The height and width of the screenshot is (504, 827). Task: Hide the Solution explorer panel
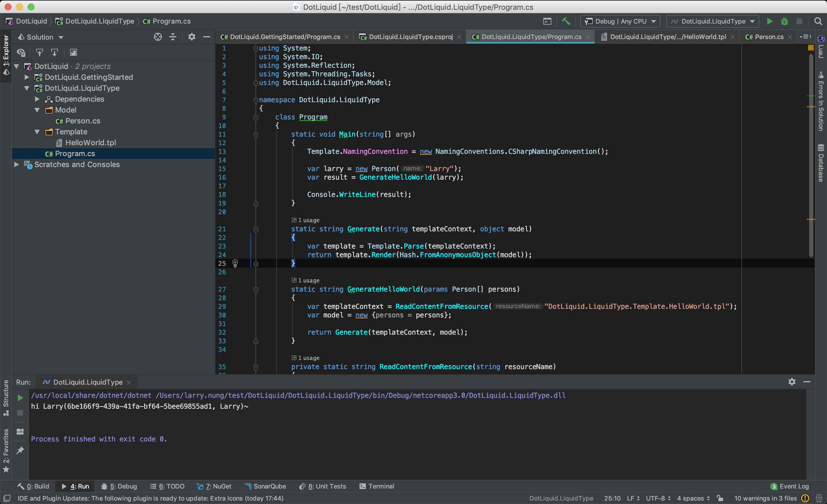[207, 37]
